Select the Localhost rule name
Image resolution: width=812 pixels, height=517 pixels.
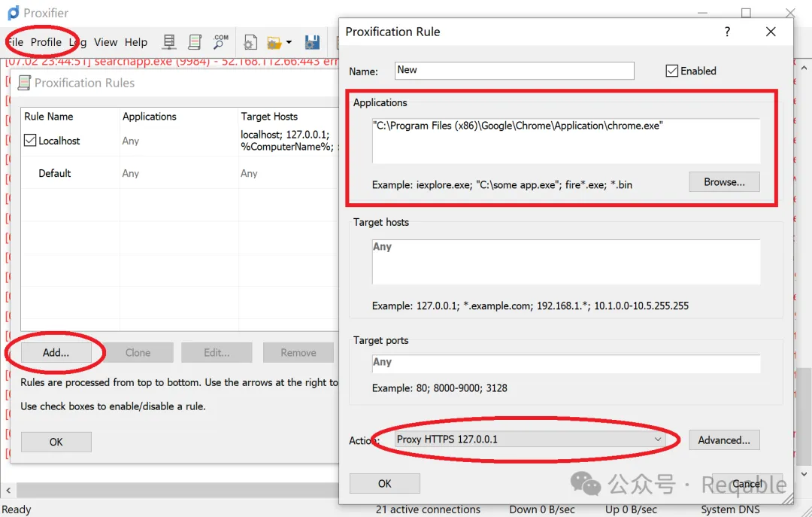pyautogui.click(x=59, y=141)
